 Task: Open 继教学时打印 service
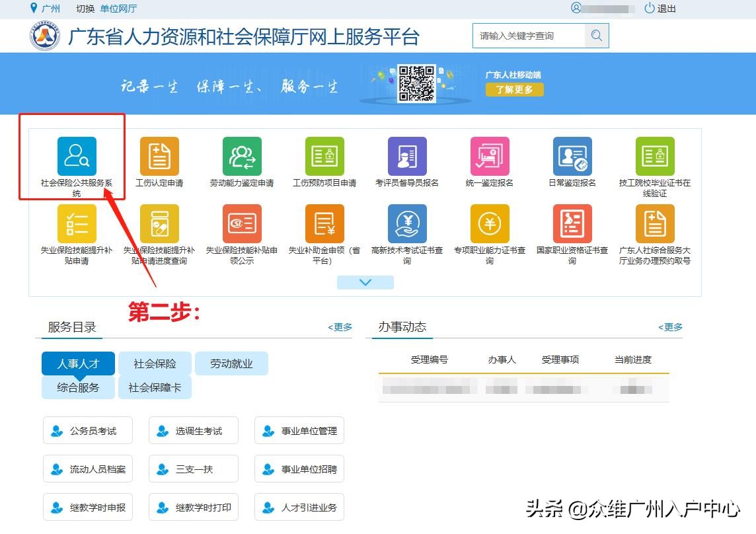pyautogui.click(x=194, y=507)
